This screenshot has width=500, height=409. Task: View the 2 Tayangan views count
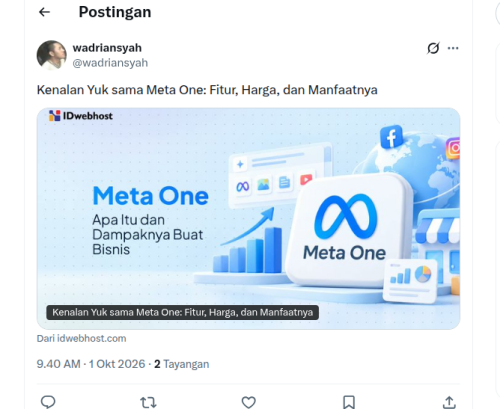(182, 364)
